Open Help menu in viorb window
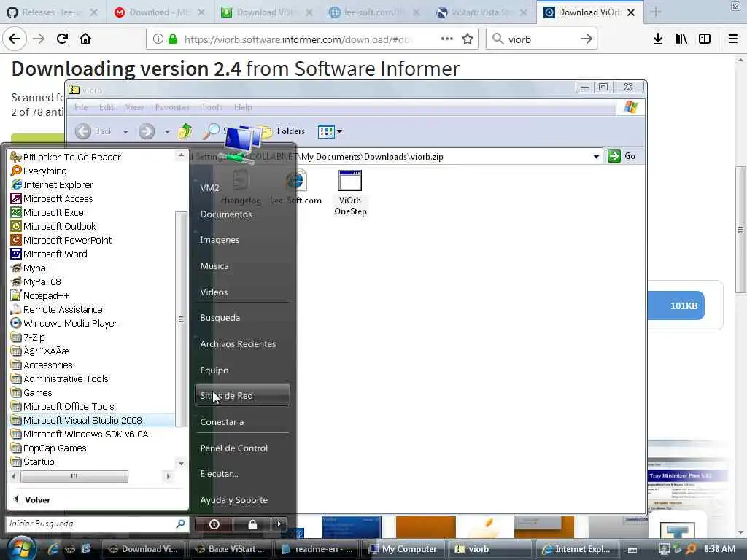The width and height of the screenshot is (747, 560). [x=243, y=107]
